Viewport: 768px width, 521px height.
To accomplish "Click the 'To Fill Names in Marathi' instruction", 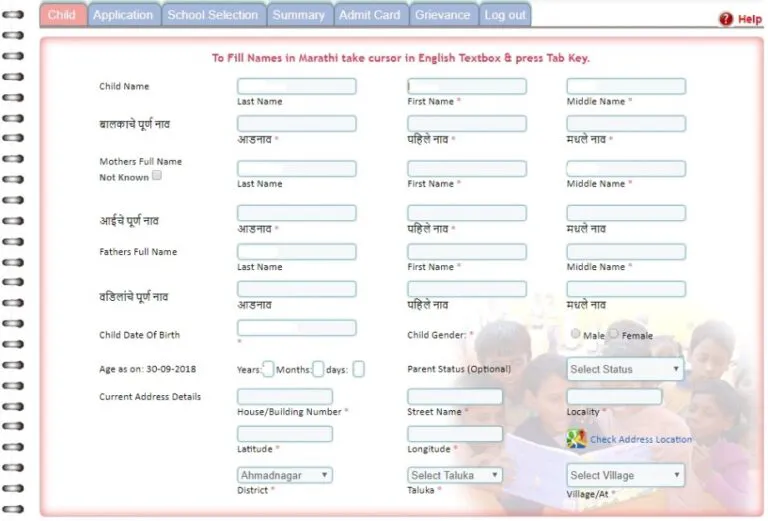I will pos(401,58).
